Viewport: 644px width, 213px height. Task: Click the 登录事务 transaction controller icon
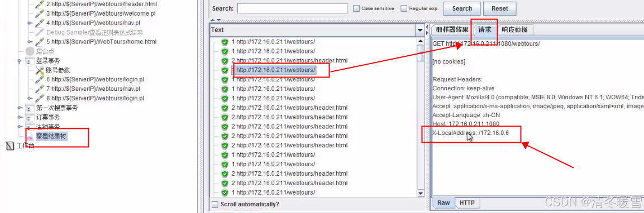click(30, 61)
